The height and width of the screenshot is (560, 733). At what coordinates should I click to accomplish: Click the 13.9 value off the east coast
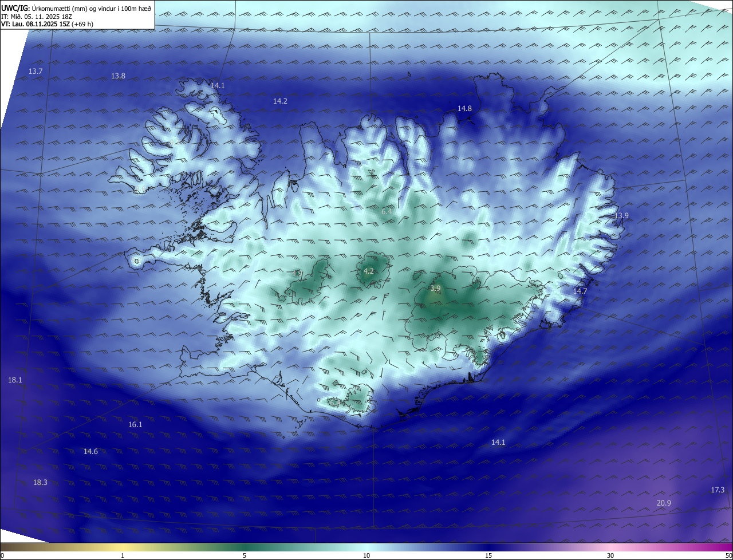pos(621,215)
